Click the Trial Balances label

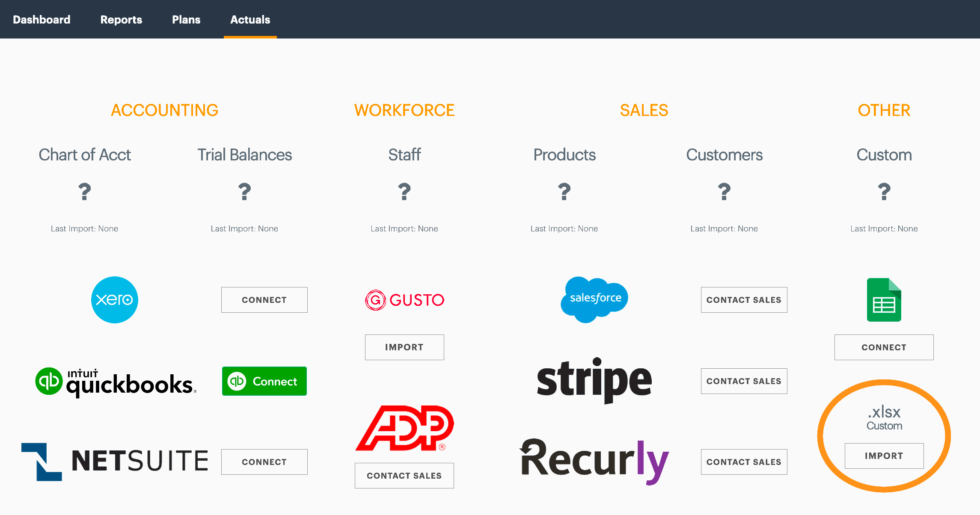[244, 155]
